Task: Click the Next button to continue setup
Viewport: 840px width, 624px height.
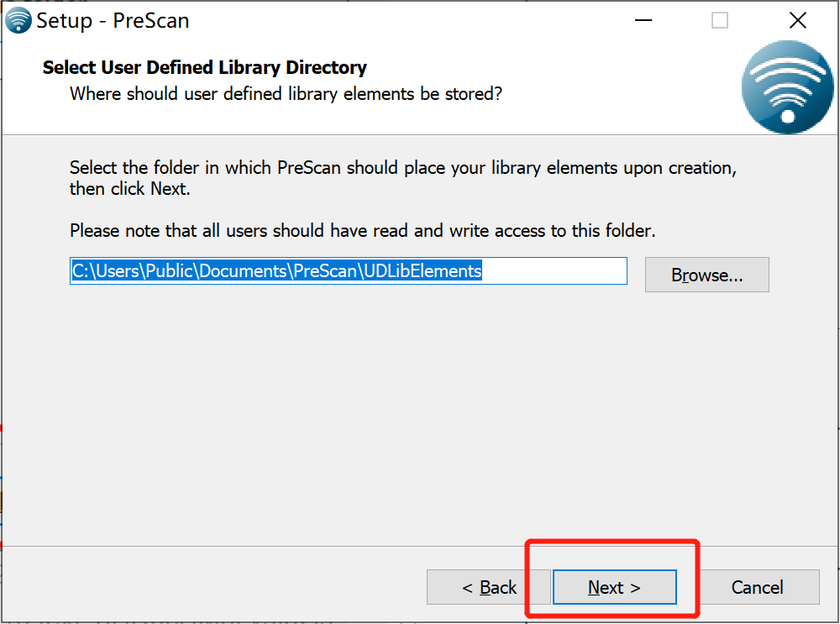Action: tap(615, 587)
